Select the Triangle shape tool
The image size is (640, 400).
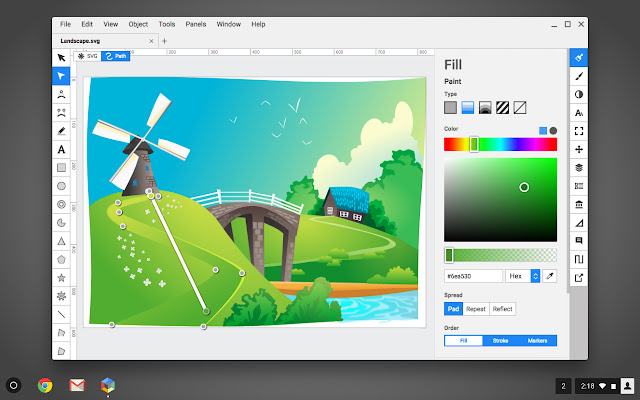[61, 241]
